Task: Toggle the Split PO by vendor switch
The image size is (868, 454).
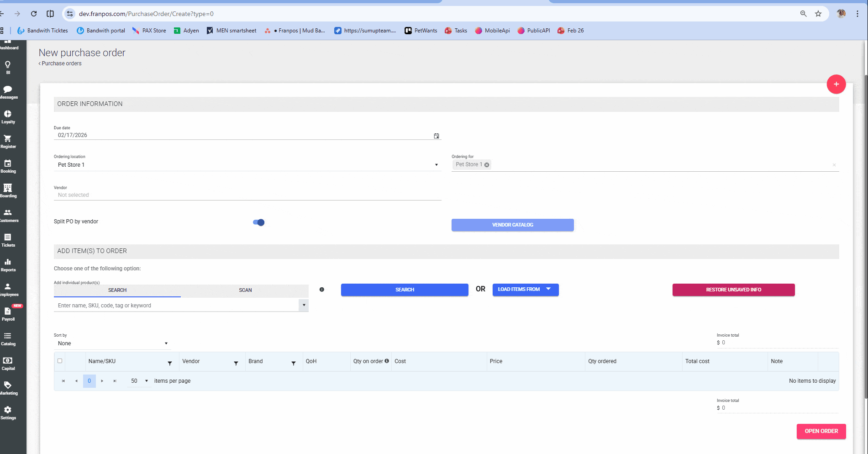Action: [258, 222]
